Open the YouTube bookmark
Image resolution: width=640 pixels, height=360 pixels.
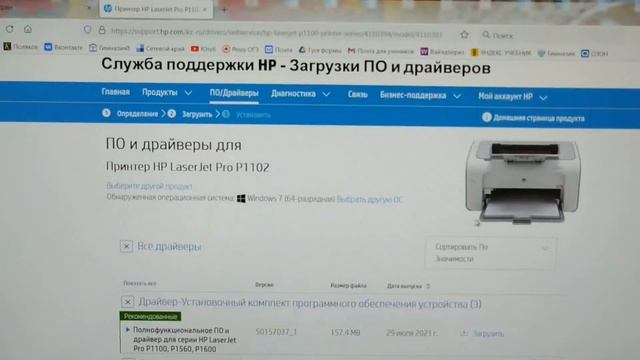(x=203, y=49)
